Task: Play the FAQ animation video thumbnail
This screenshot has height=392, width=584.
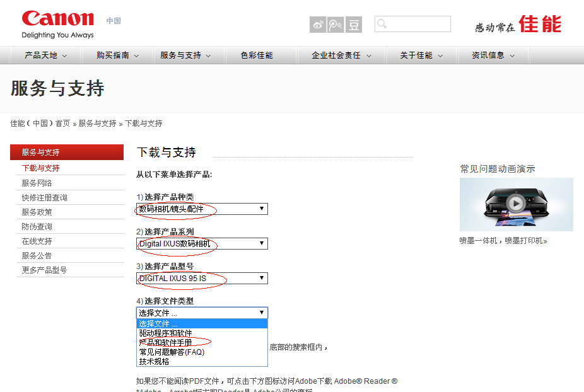Action: tap(516, 204)
